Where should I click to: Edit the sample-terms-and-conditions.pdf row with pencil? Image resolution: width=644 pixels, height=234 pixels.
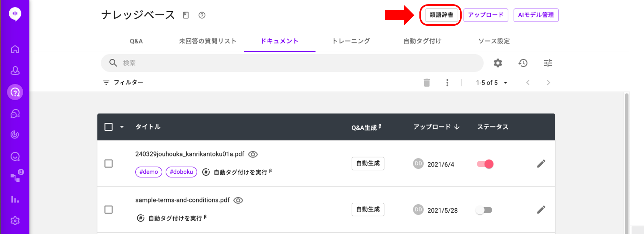click(x=541, y=210)
